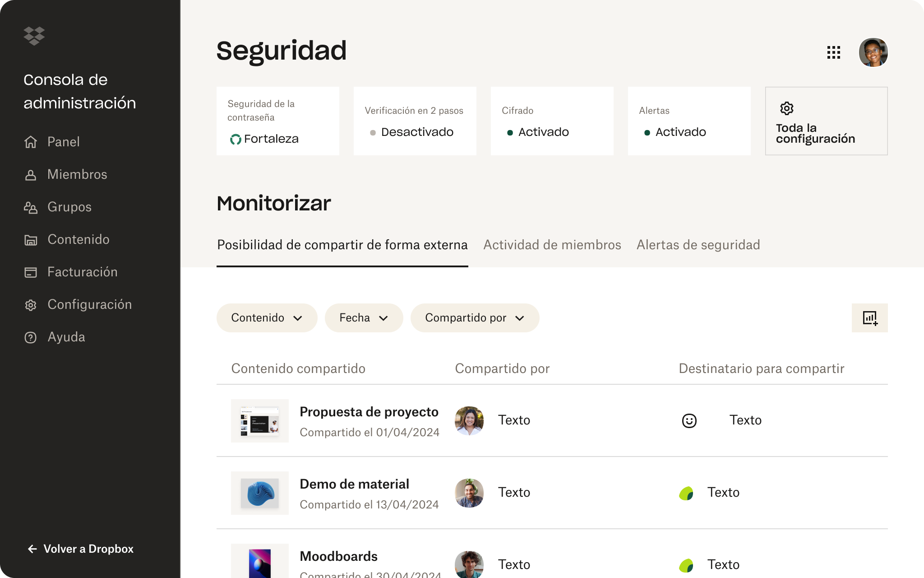
Task: Open the user profile avatar
Action: 873,52
